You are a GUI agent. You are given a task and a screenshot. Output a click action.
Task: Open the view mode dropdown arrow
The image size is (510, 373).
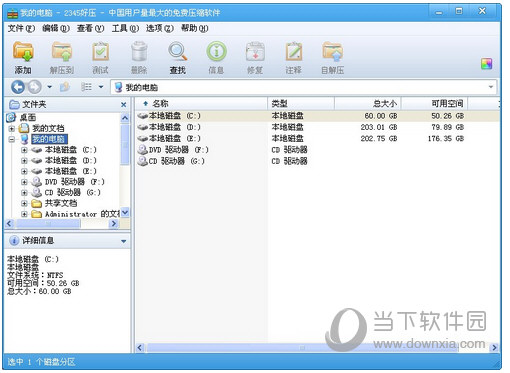pyautogui.click(x=101, y=87)
